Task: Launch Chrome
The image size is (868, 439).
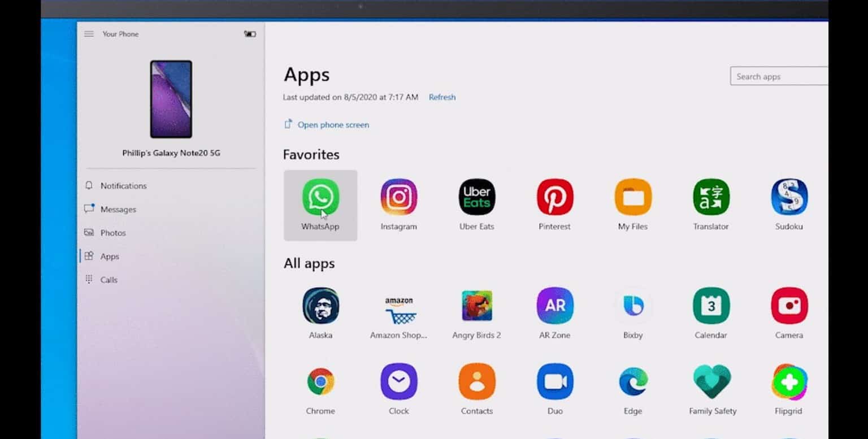Action: (x=320, y=381)
